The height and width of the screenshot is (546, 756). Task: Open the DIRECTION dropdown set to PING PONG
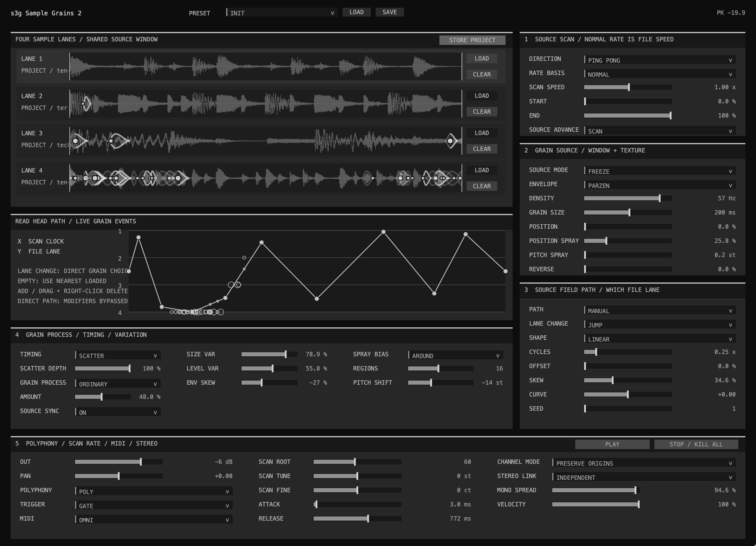point(660,60)
